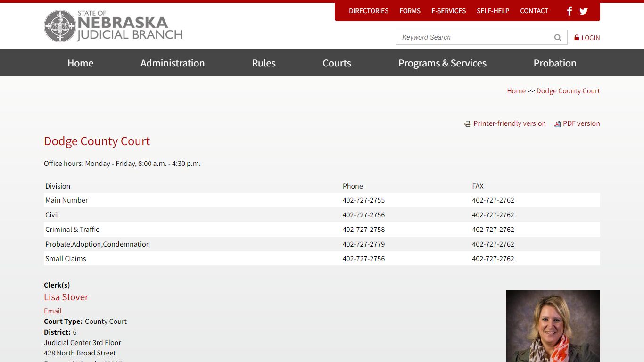Click the Main Number row label
This screenshot has height=362, width=644.
point(66,200)
